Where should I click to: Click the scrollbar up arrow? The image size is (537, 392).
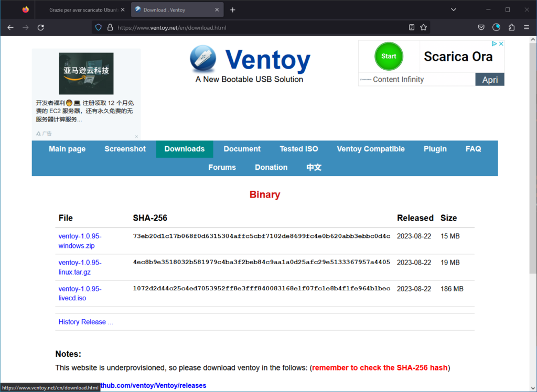tap(533, 39)
